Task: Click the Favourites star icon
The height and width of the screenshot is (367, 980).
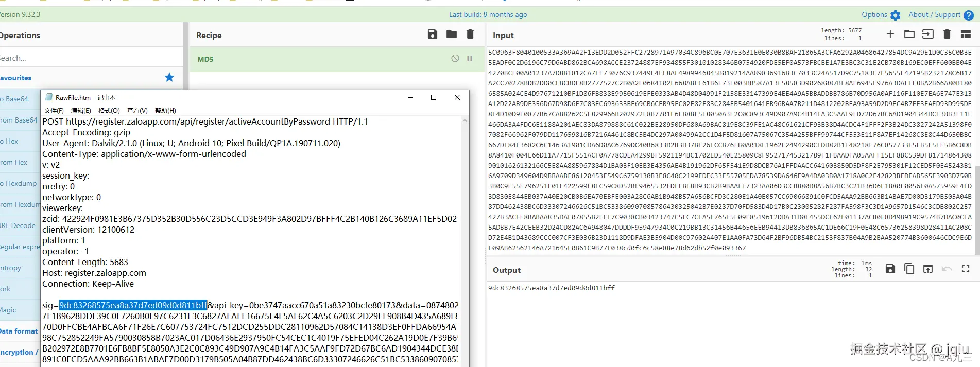Action: point(169,77)
